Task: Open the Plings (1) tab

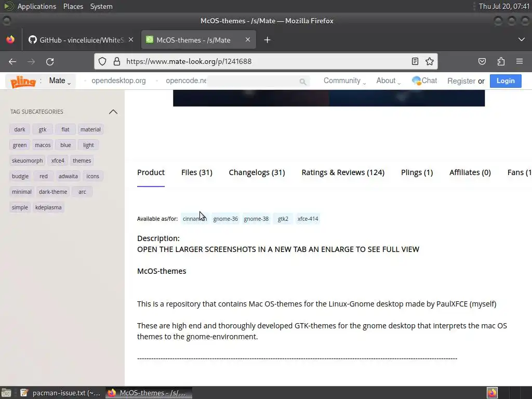Action: (x=417, y=172)
